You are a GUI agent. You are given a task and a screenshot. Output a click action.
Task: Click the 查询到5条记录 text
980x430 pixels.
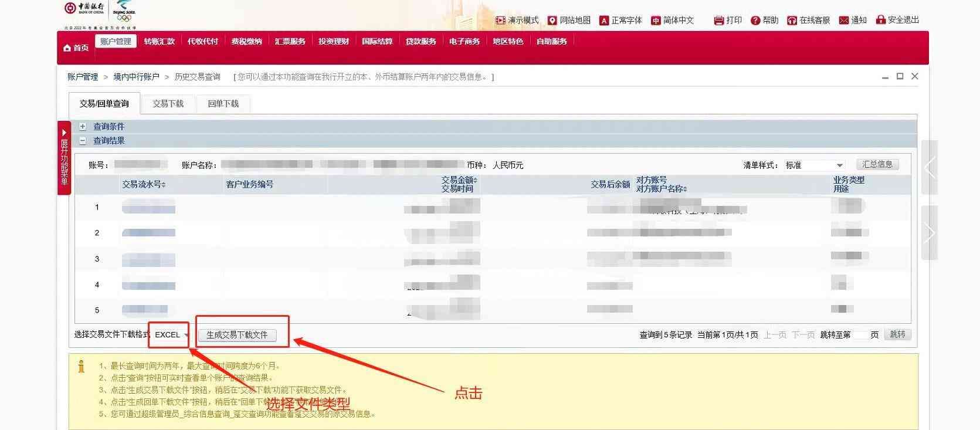(666, 335)
